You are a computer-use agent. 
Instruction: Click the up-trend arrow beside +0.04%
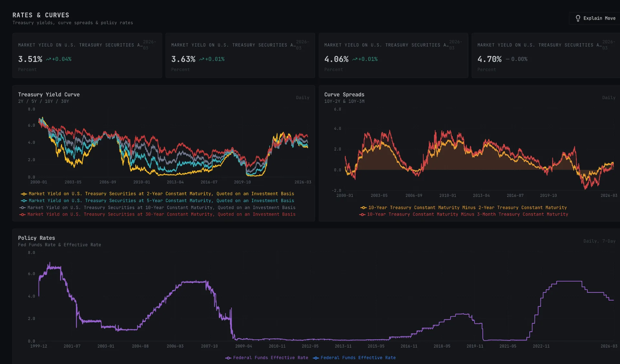pyautogui.click(x=48, y=59)
